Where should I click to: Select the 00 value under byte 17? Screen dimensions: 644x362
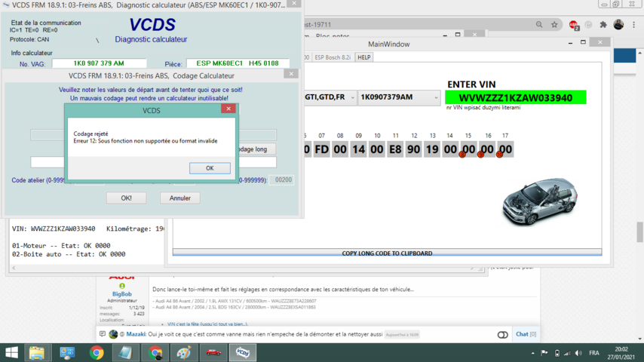[505, 149]
